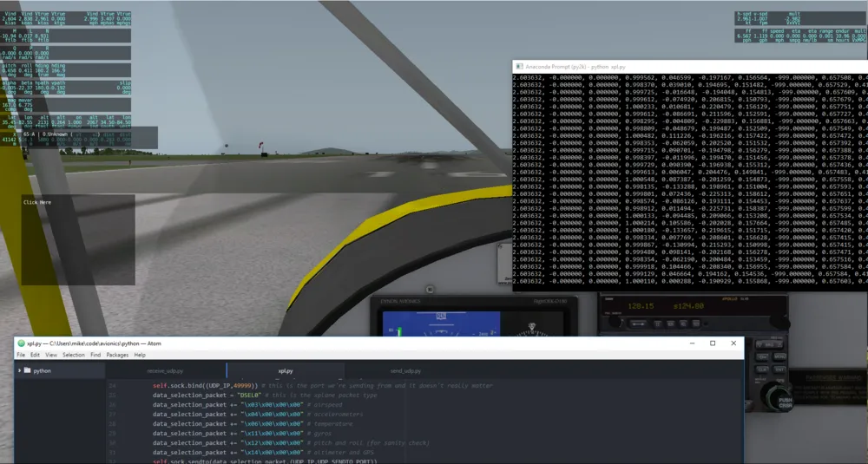Open the Find menu in Atom

tap(95, 355)
